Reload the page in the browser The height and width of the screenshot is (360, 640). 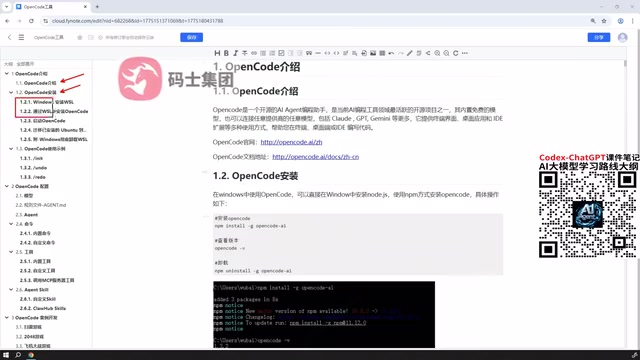(31, 21)
